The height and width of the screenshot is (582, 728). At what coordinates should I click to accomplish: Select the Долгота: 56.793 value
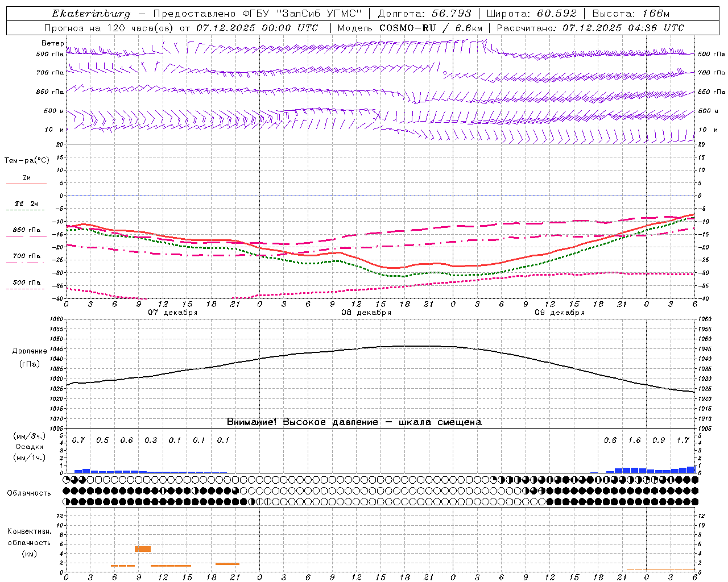click(424, 14)
